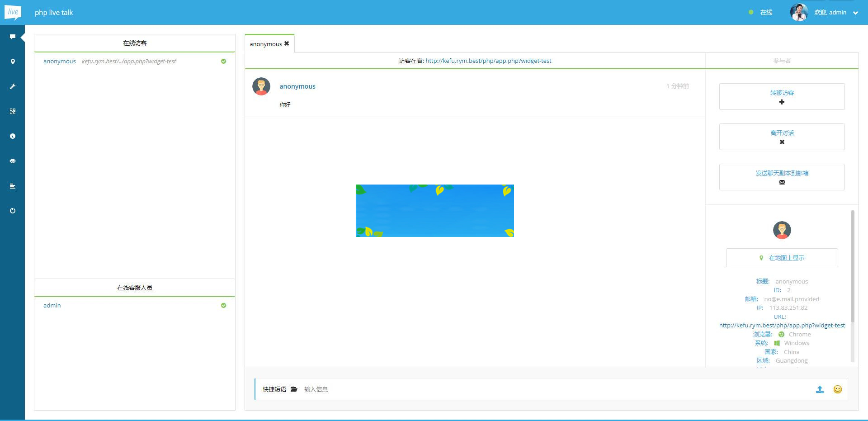Open the 参与者 panel header
Image resolution: width=868 pixels, height=421 pixels.
tap(782, 61)
